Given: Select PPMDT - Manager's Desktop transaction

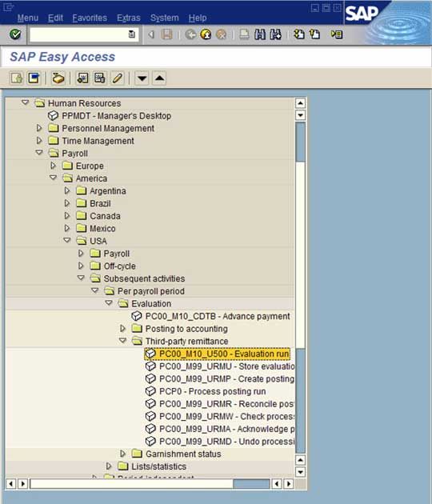Looking at the screenshot, I should [x=110, y=116].
